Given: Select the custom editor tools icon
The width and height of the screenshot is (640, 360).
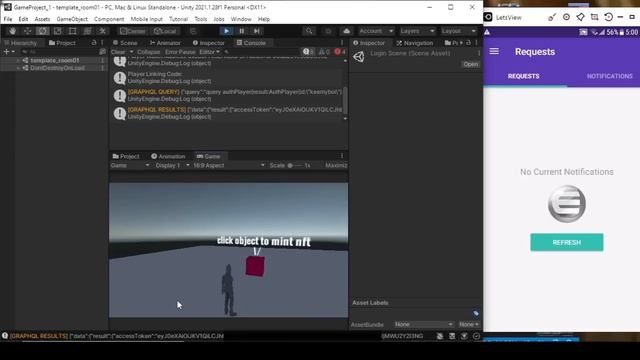Looking at the screenshot, I should [102, 31].
